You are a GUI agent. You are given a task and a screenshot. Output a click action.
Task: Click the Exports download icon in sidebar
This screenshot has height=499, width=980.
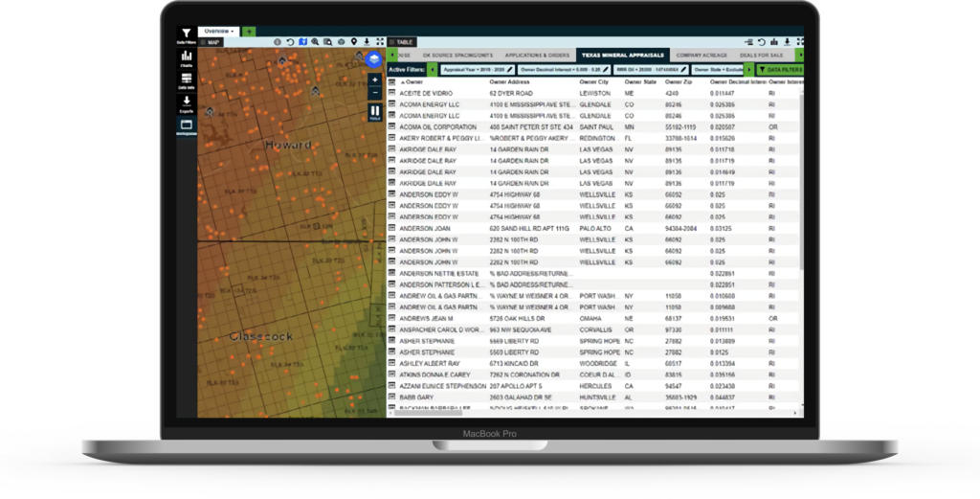(x=186, y=102)
